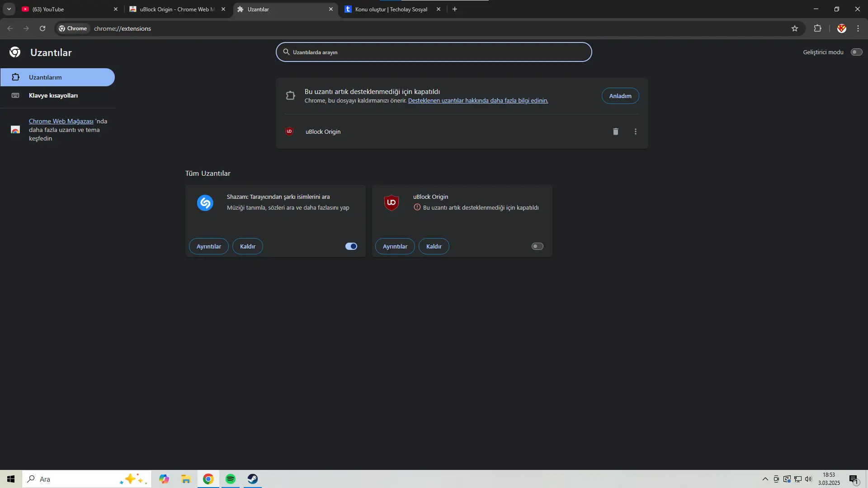The height and width of the screenshot is (488, 868).
Task: Open the profile avatar menu
Action: [841, 28]
